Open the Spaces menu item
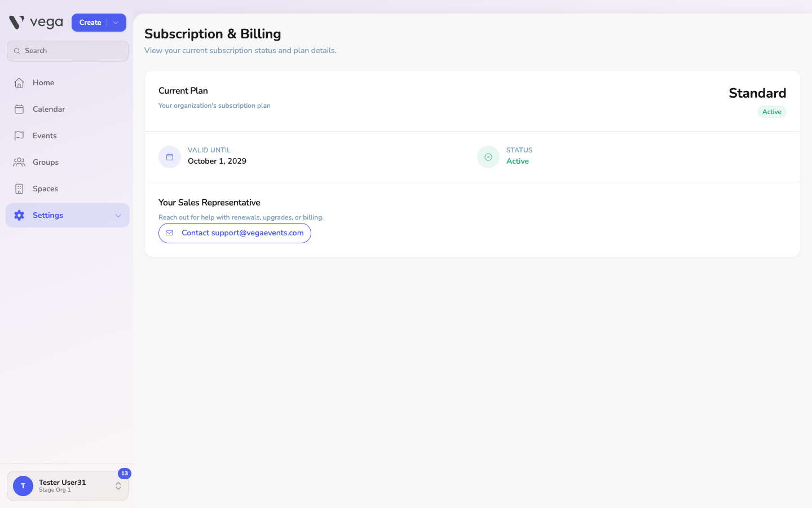 click(x=68, y=189)
